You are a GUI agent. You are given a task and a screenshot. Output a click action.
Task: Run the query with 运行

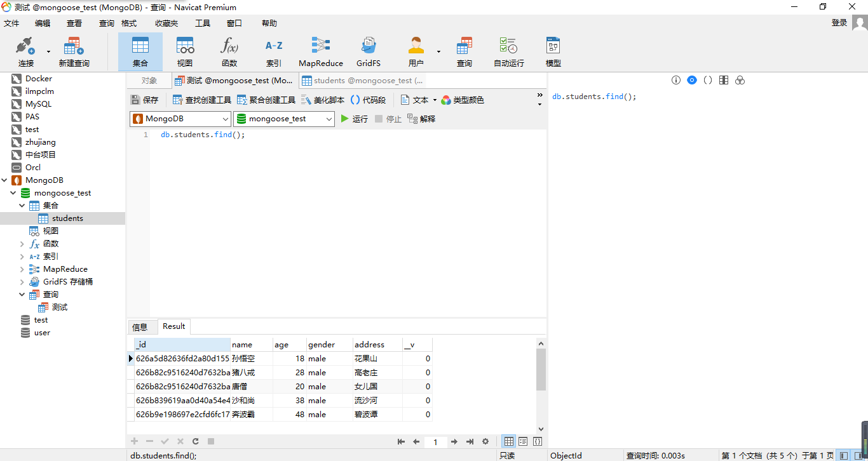tap(354, 119)
